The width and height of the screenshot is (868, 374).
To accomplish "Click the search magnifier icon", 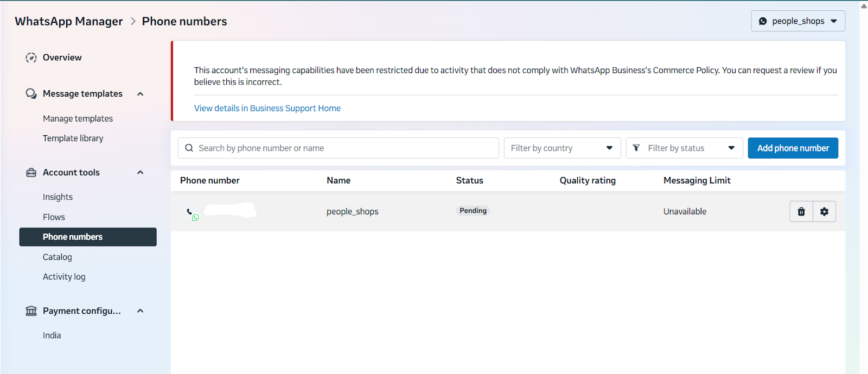I will 189,148.
